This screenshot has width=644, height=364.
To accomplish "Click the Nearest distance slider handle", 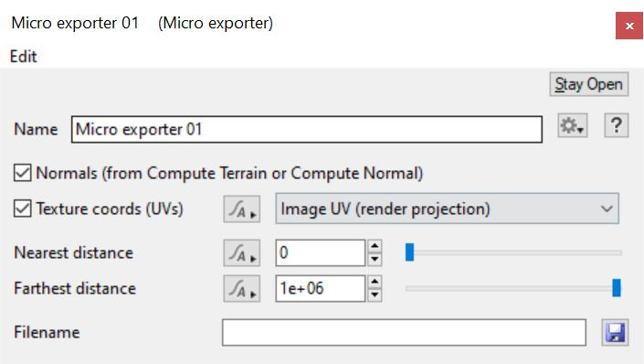I will click(x=409, y=252).
